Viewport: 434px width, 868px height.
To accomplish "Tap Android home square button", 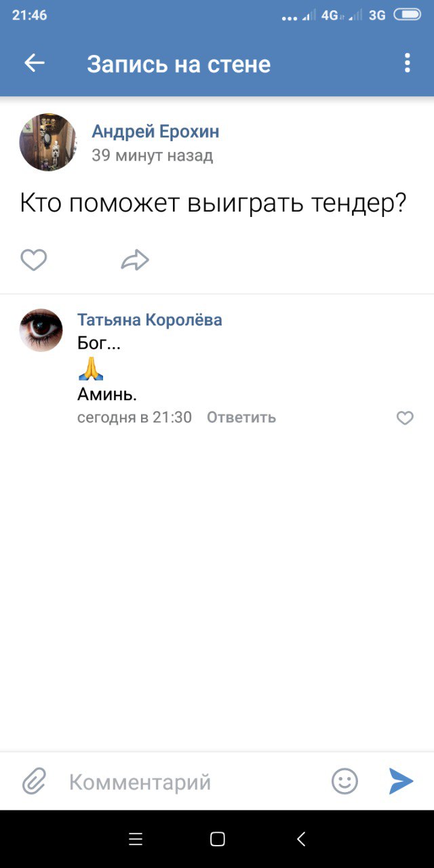I will [x=217, y=839].
